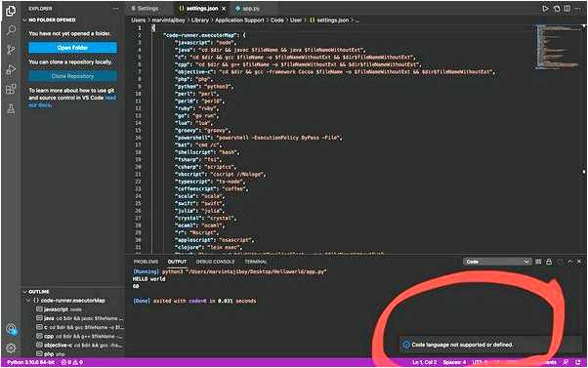Collapse the NO FOLDER OPENED section

[x=52, y=20]
